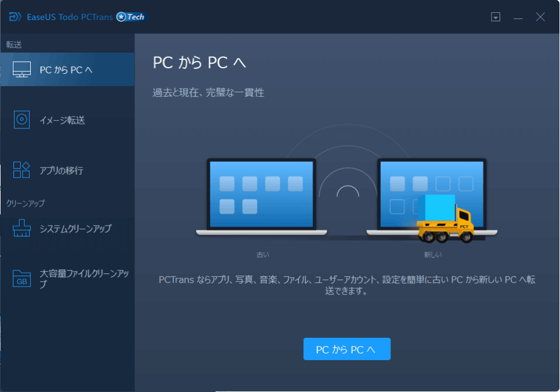Image resolution: width=560 pixels, height=392 pixels.
Task: Open the 大容量ファイルクリーンアップ sidebar label
Action: pos(84,278)
